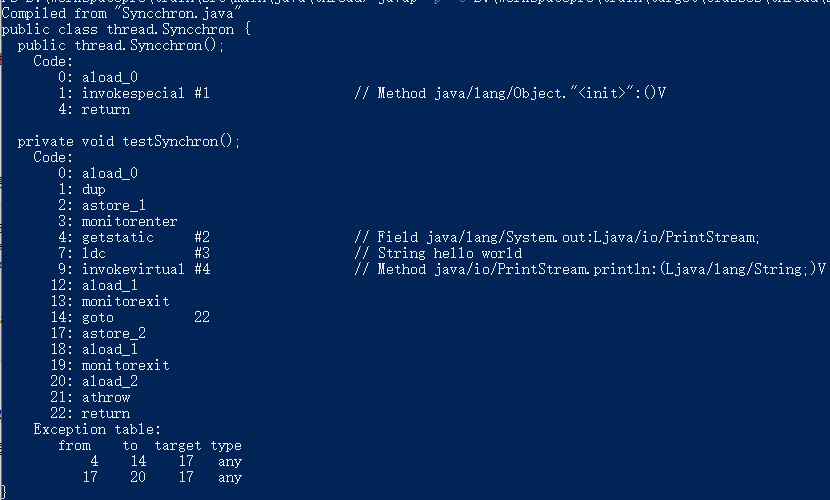The width and height of the screenshot is (830, 500).
Task: Click the Object "<init>" method comment
Action: tap(510, 94)
